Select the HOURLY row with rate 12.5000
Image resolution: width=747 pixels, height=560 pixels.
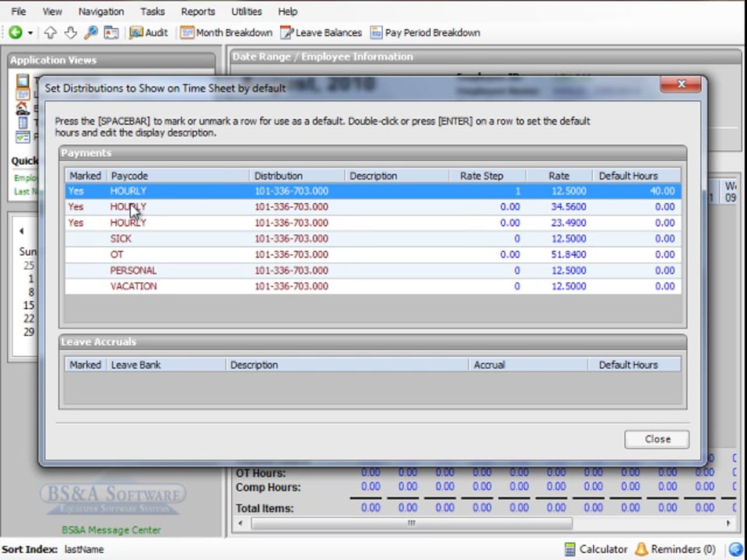point(373,191)
